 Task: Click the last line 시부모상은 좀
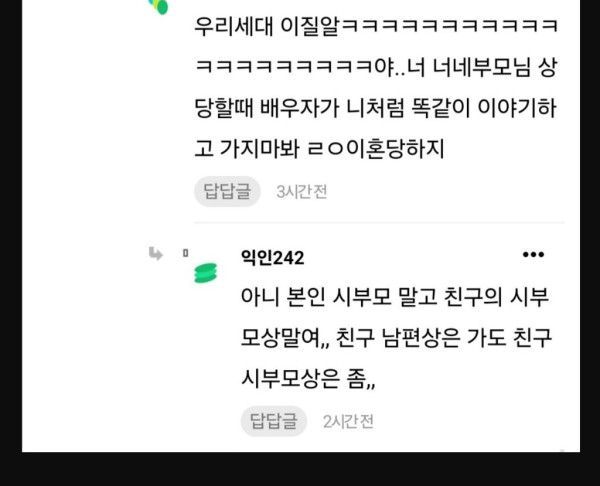(308, 378)
